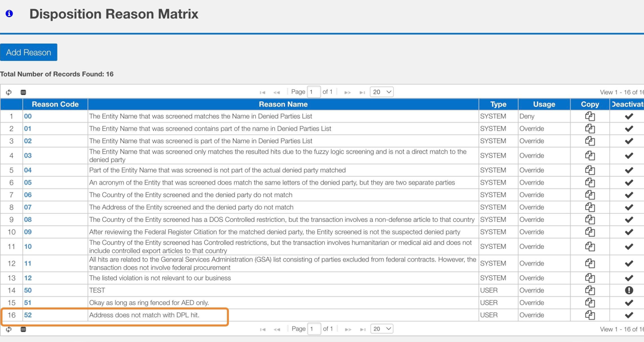This screenshot has width=644, height=342.
Task: Copy reason 06 using its copy icon
Action: tap(590, 195)
